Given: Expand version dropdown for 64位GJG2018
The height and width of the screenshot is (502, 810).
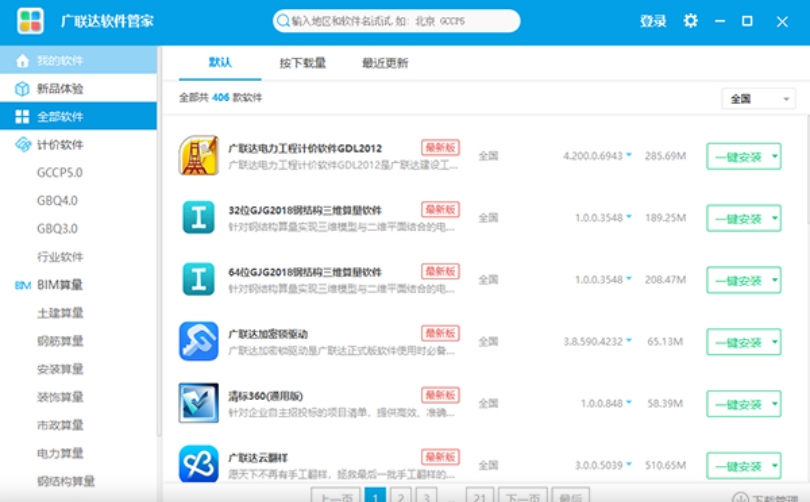Looking at the screenshot, I should click(x=629, y=279).
